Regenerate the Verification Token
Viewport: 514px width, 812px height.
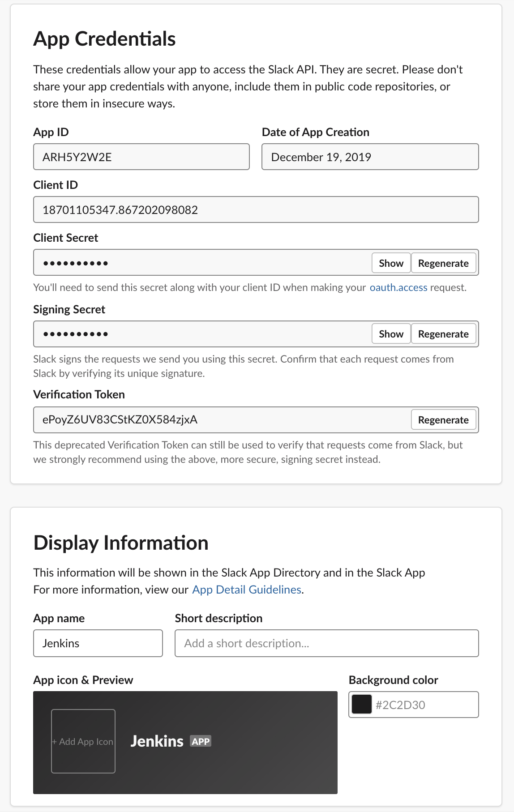click(x=443, y=420)
